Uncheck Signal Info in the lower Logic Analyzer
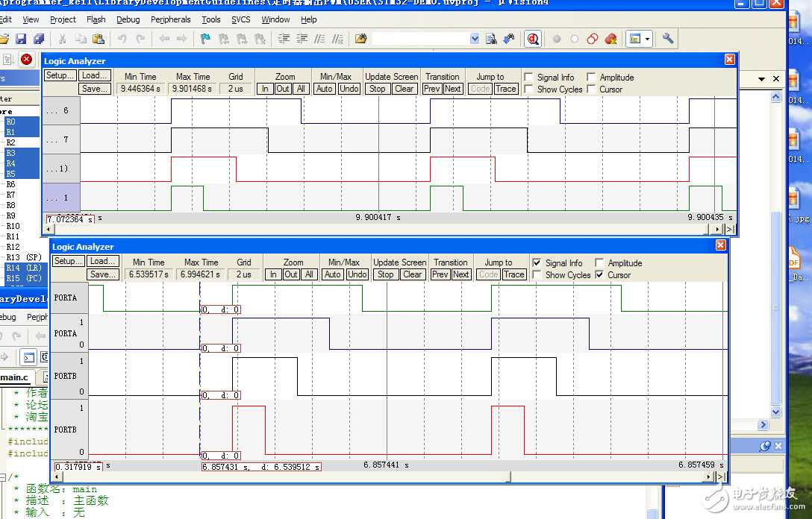Image resolution: width=812 pixels, height=519 pixels. tap(537, 263)
